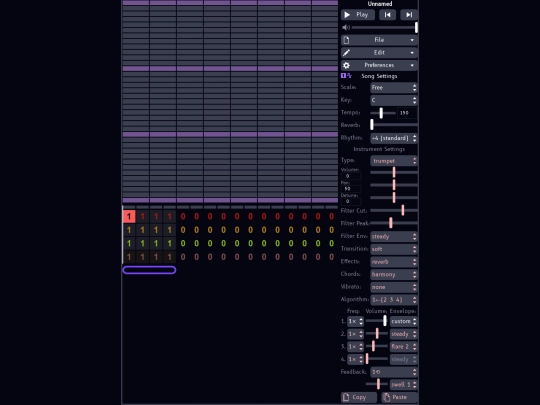Paste the pattern with the Paste button

click(x=399, y=397)
